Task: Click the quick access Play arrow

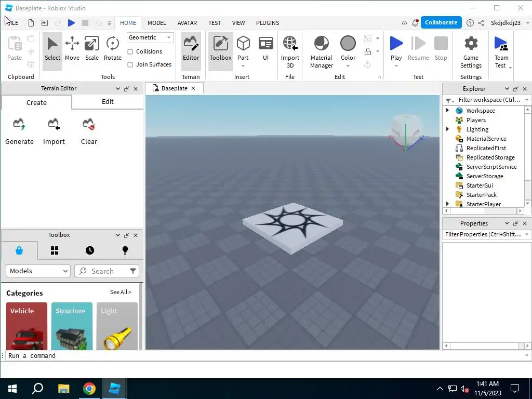Action: click(71, 23)
